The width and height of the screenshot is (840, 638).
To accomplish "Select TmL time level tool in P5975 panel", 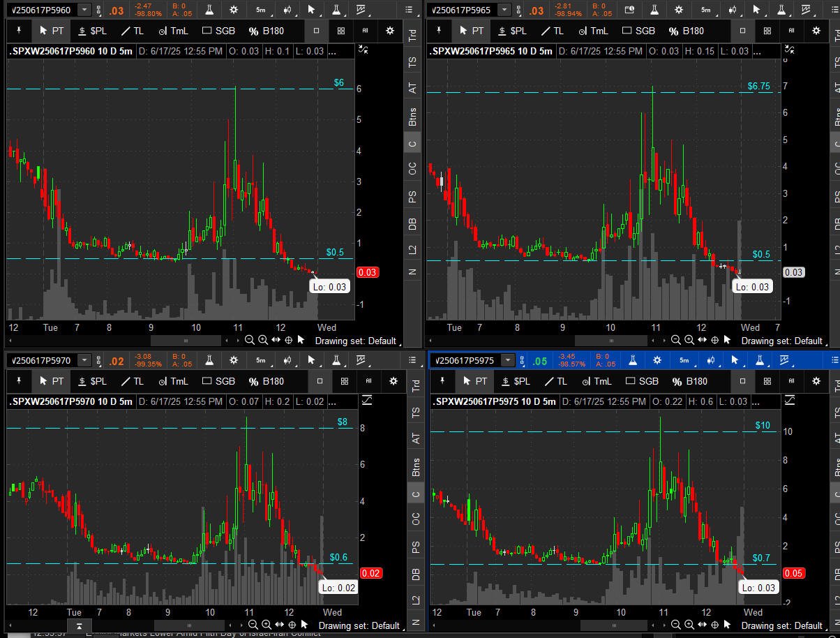I will click(596, 381).
